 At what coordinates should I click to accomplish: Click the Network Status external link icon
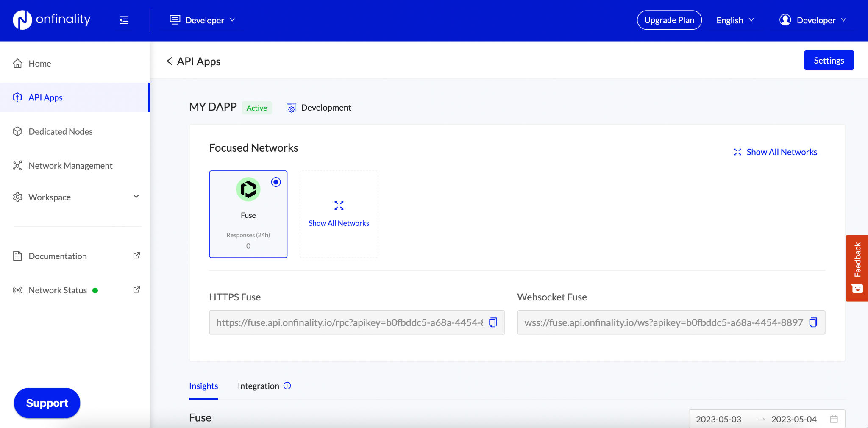coord(136,289)
